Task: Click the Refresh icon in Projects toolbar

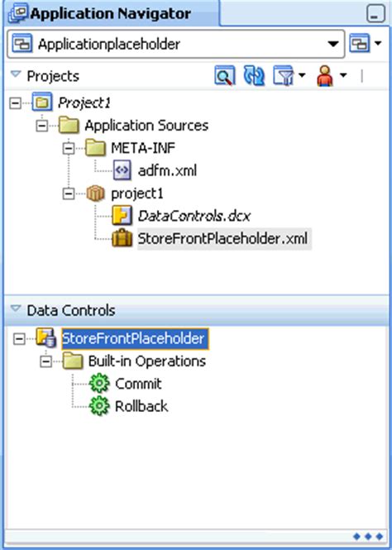Action: pyautogui.click(x=254, y=75)
